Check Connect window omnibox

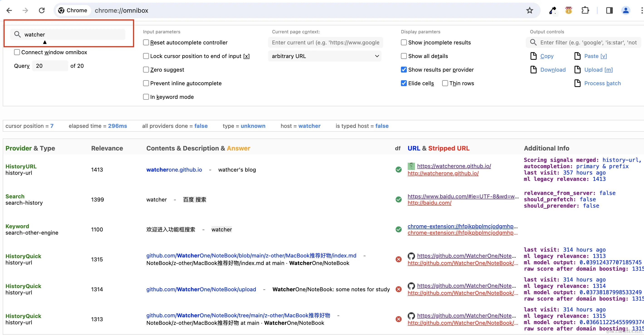point(17,52)
